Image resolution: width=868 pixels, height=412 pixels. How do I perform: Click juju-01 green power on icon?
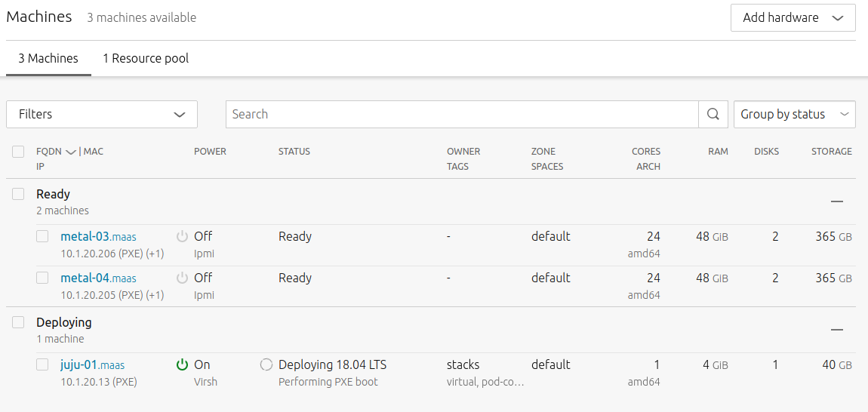pyautogui.click(x=182, y=365)
